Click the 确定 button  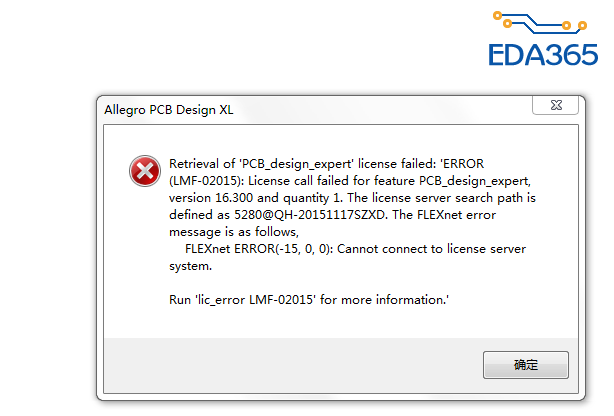pyautogui.click(x=525, y=366)
